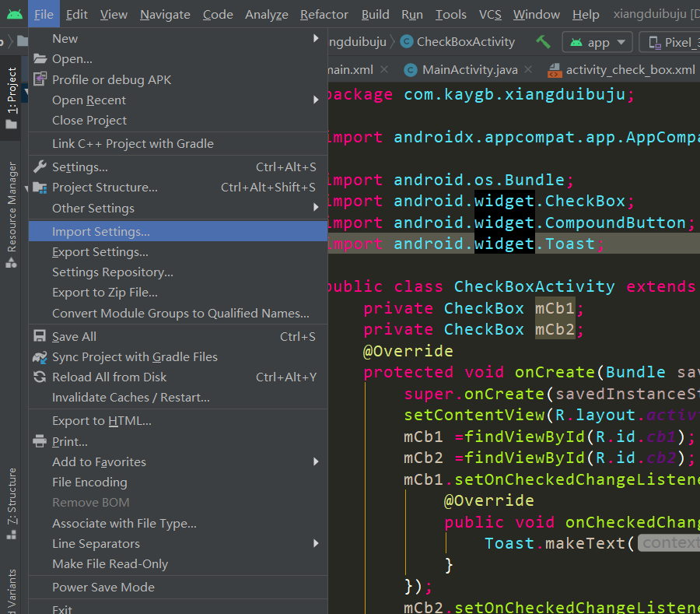The width and height of the screenshot is (700, 614).
Task: Click the Settings wrench icon
Action: pos(40,167)
